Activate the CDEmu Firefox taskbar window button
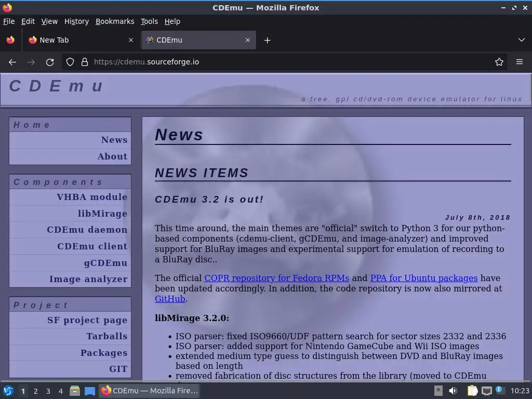532x399 pixels. tap(149, 391)
